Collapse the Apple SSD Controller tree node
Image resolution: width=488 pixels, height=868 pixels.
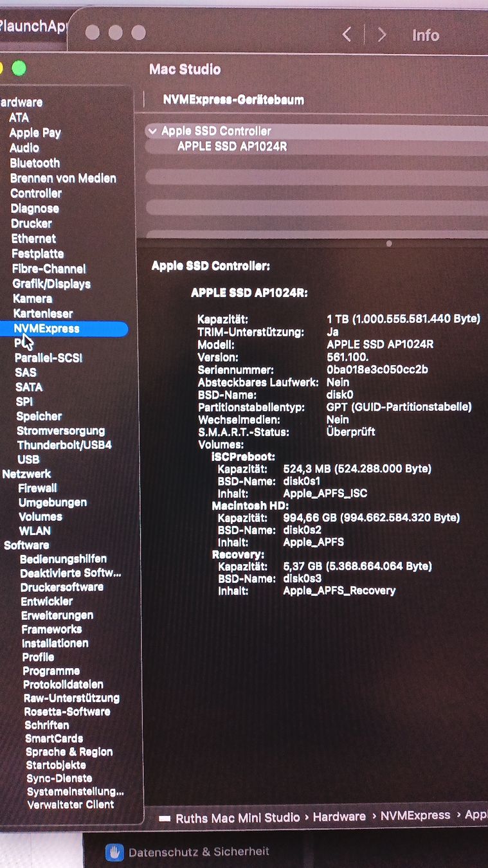point(152,131)
